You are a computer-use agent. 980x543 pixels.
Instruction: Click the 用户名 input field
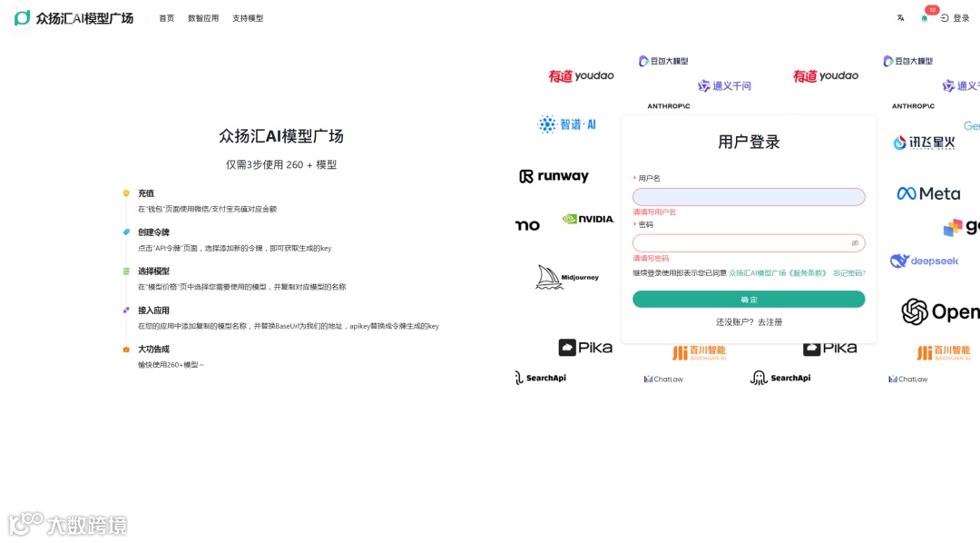point(749,197)
